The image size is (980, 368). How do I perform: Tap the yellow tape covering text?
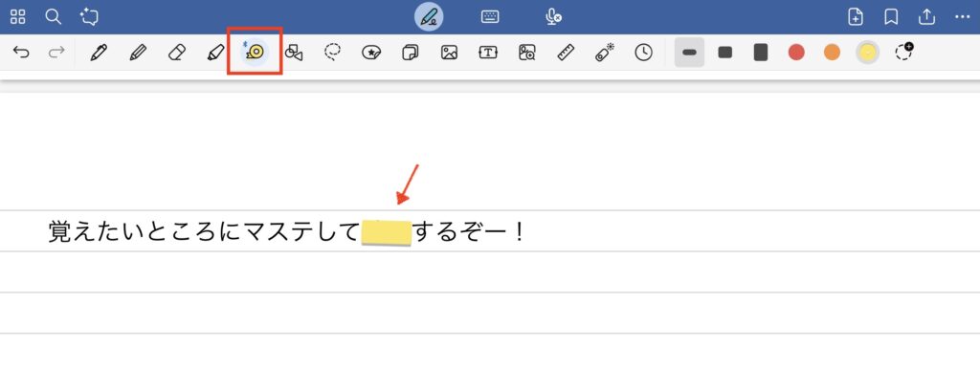click(387, 232)
